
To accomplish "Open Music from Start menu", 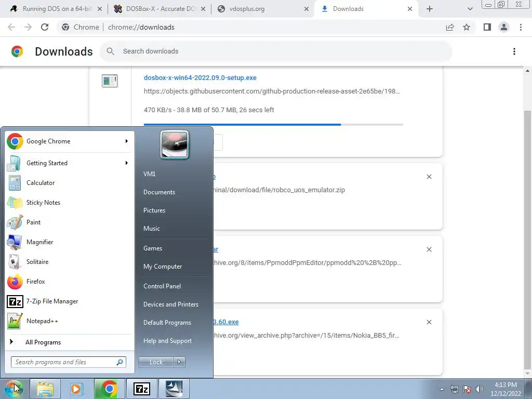I will point(152,229).
